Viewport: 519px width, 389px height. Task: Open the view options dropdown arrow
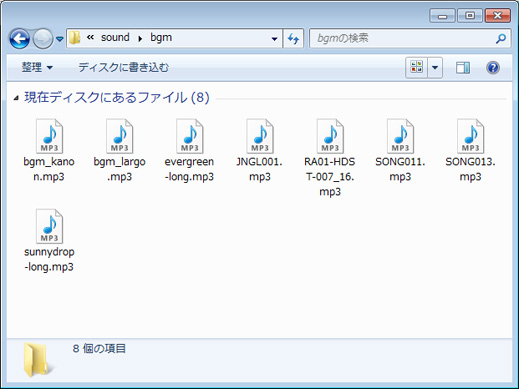[435, 68]
